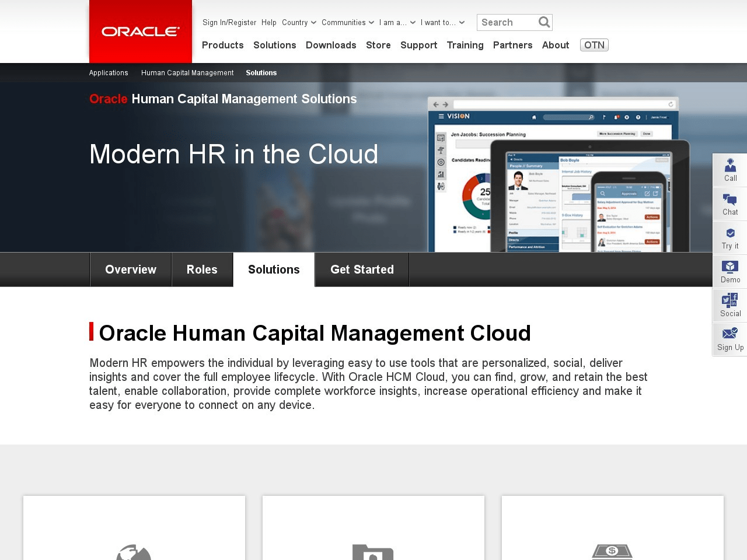Click the Oracle logo
The image size is (747, 560).
click(x=141, y=32)
